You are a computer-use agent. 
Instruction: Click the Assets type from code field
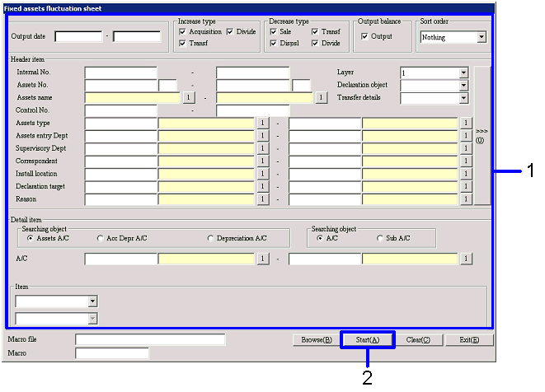pyautogui.click(x=120, y=124)
